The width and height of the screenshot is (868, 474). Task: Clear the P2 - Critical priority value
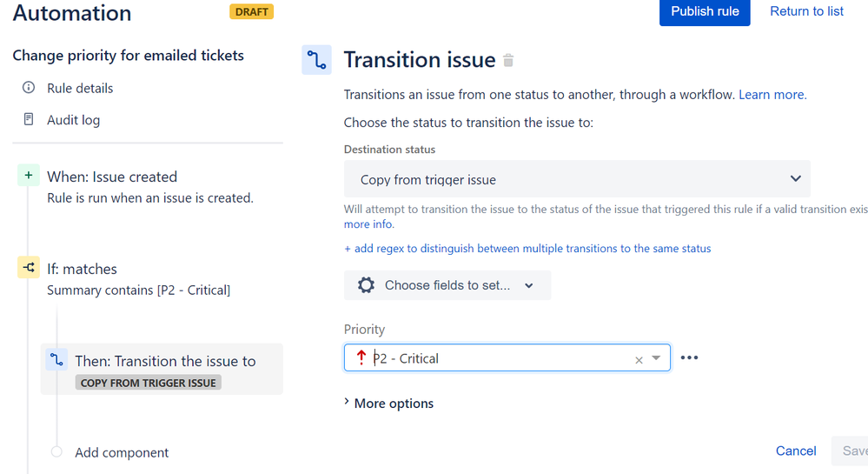(x=639, y=360)
